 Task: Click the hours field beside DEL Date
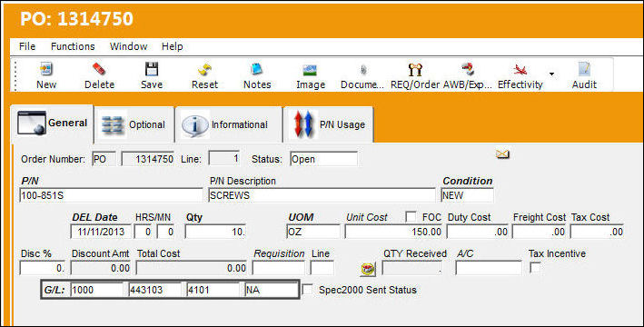pyautogui.click(x=144, y=232)
